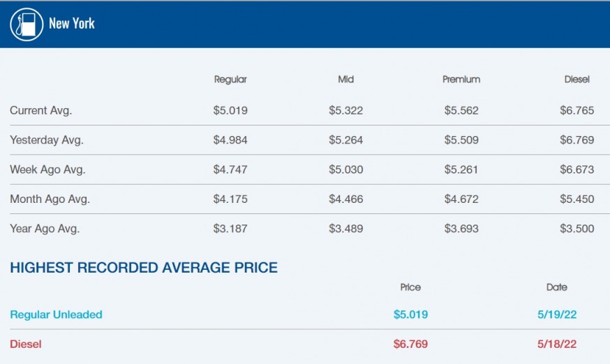Click the New York header title
This screenshot has width=610, height=364.
point(72,24)
